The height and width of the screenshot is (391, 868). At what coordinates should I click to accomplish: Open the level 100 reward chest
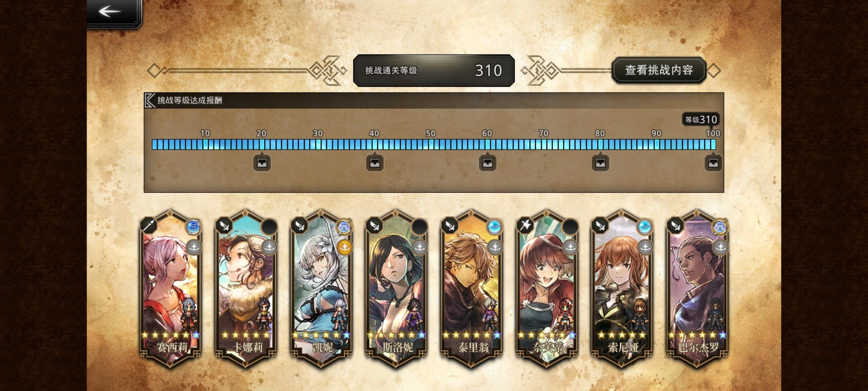(713, 163)
